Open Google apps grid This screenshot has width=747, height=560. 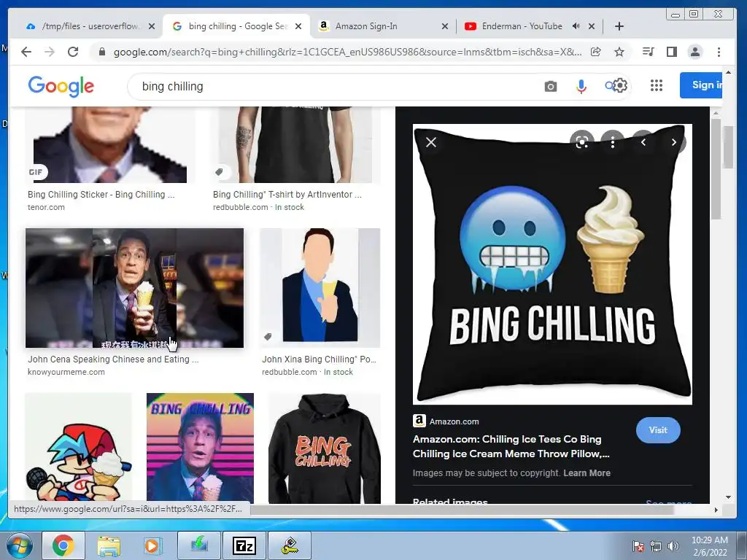point(657,85)
